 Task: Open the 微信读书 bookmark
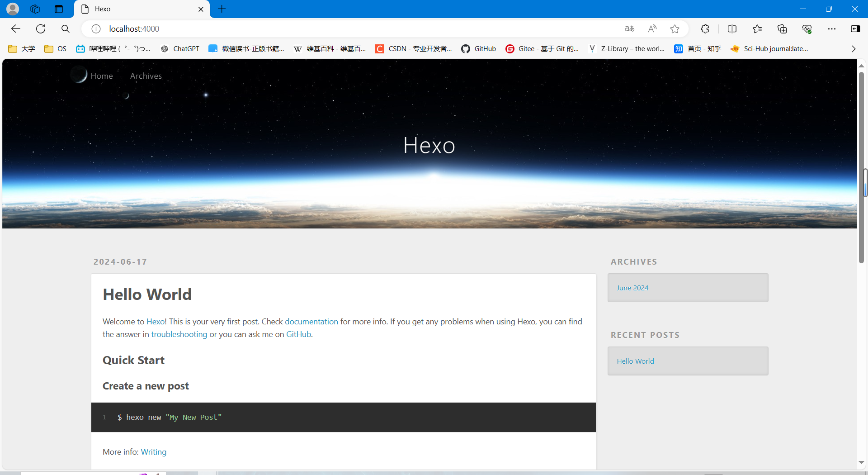pyautogui.click(x=246, y=49)
